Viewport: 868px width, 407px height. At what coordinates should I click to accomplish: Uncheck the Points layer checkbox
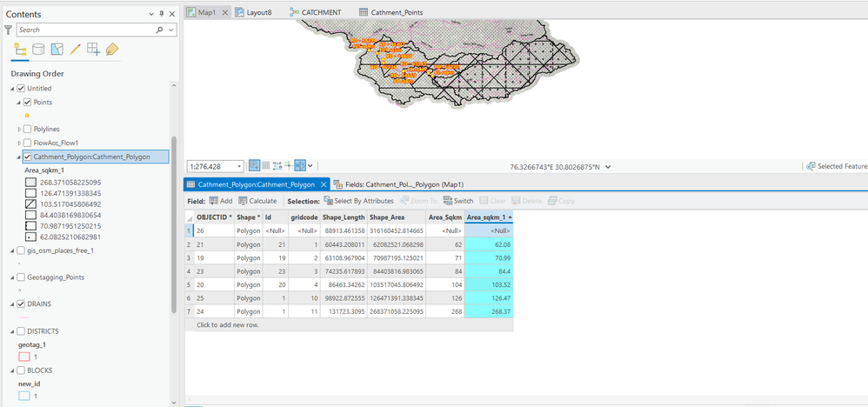coord(28,103)
